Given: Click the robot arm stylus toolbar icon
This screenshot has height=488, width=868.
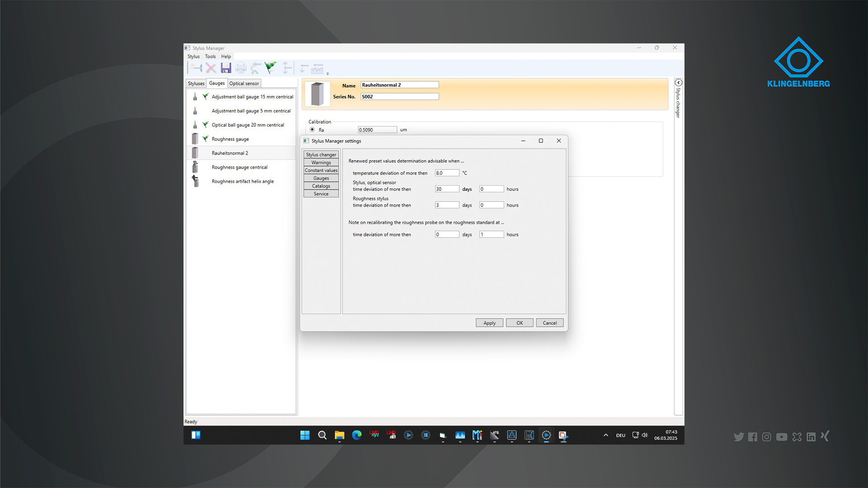Looking at the screenshot, I should point(256,68).
